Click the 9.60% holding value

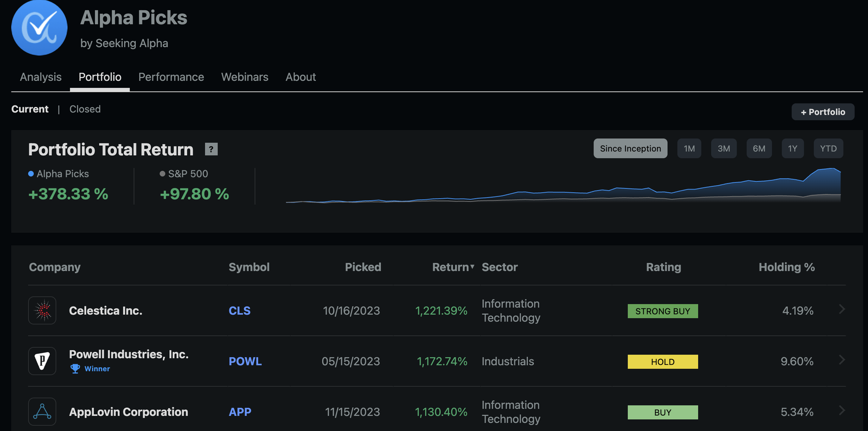pyautogui.click(x=797, y=361)
